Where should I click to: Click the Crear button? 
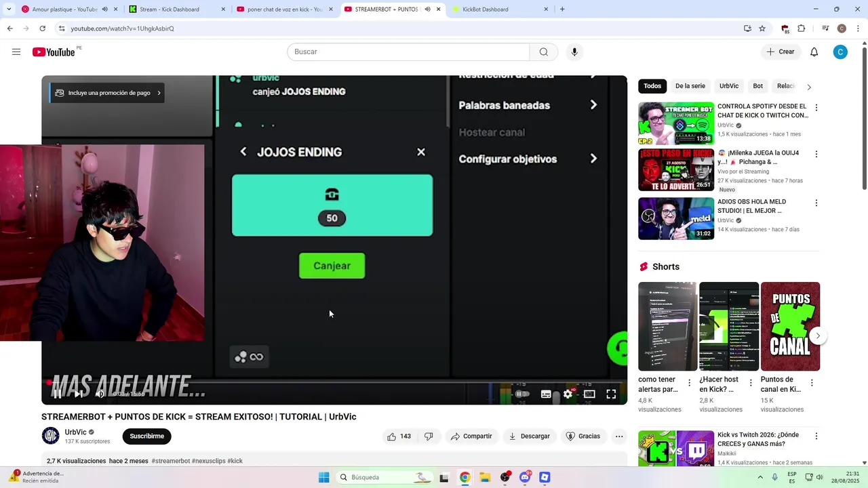point(780,52)
